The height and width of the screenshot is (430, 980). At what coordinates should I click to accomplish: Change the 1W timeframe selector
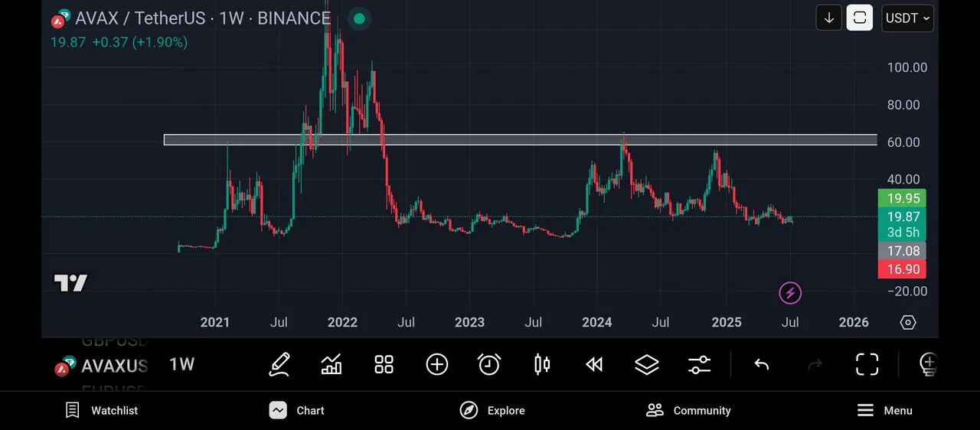182,364
